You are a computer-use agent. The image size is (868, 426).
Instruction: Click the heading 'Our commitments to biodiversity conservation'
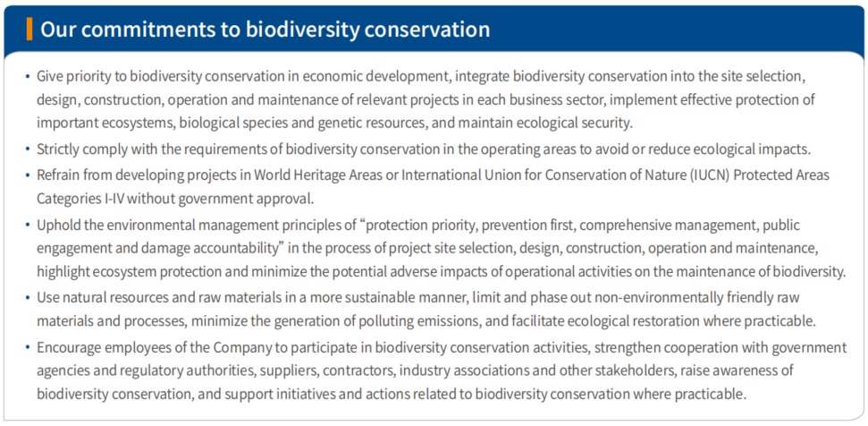pyautogui.click(x=265, y=30)
